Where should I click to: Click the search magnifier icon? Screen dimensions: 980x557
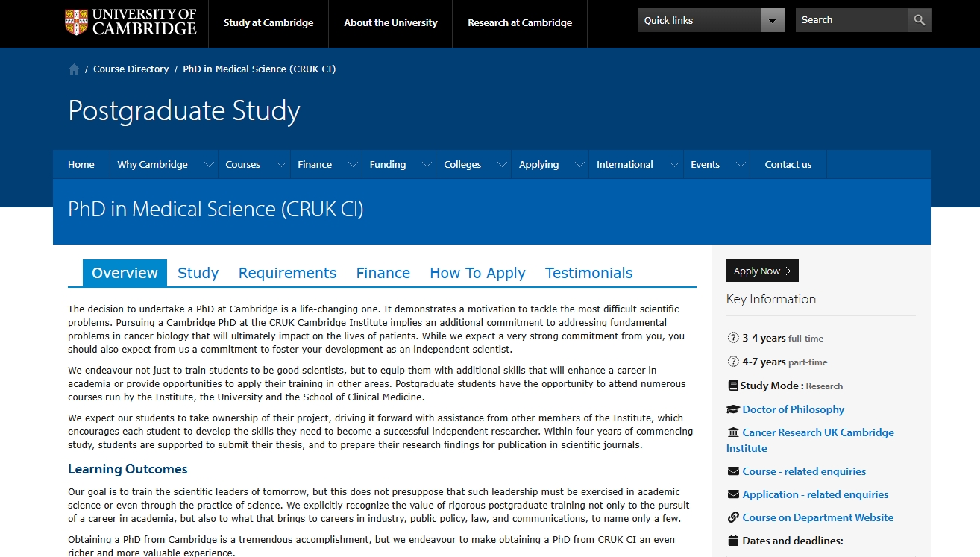click(920, 20)
